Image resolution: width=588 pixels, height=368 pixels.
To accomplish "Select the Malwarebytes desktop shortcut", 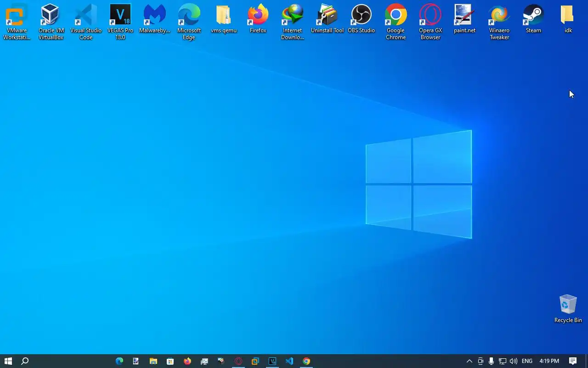I will click(x=155, y=19).
